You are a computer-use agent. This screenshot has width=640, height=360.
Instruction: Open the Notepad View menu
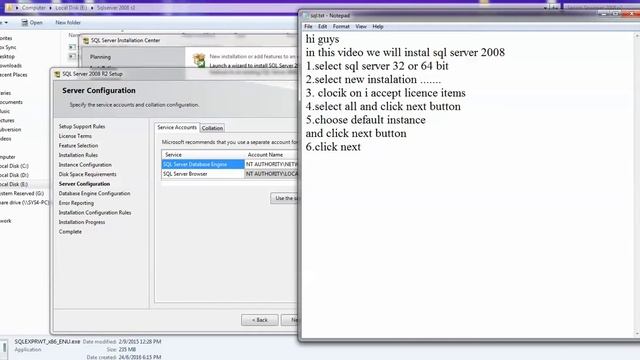pos(361,27)
